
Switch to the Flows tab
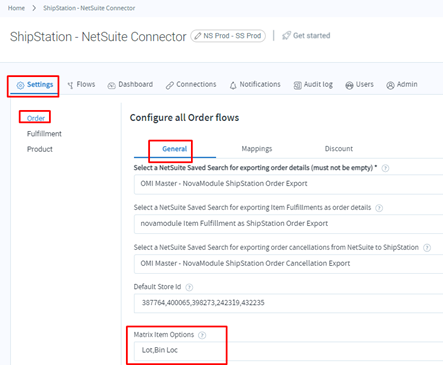coord(81,85)
